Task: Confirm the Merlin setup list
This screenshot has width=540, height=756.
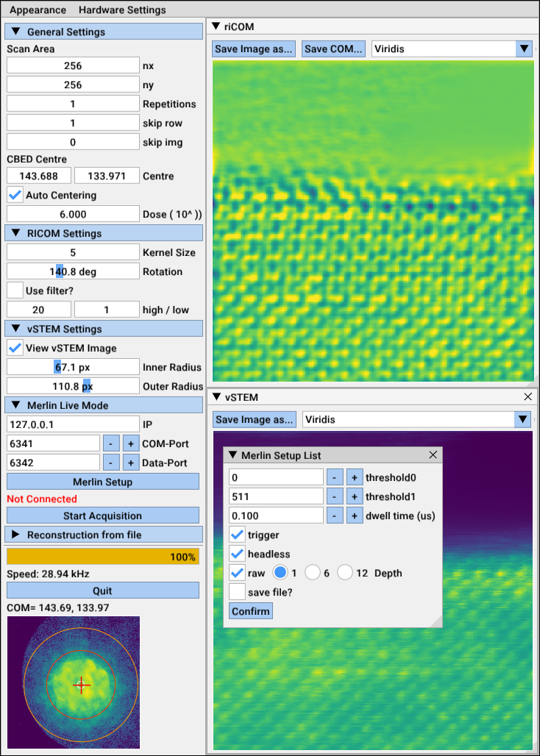Action: tap(251, 611)
